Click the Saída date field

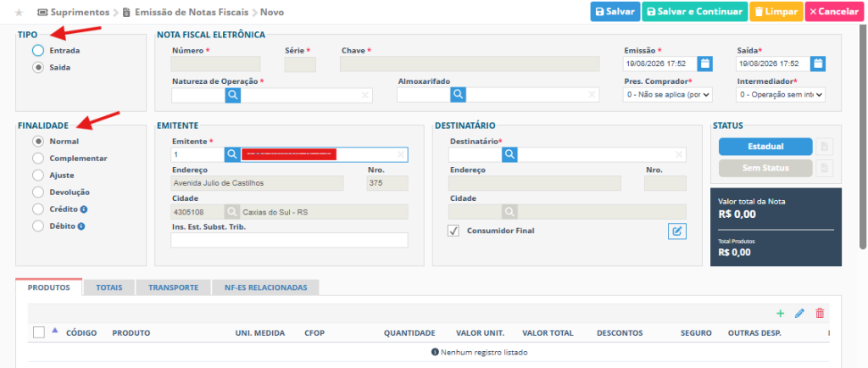point(773,64)
